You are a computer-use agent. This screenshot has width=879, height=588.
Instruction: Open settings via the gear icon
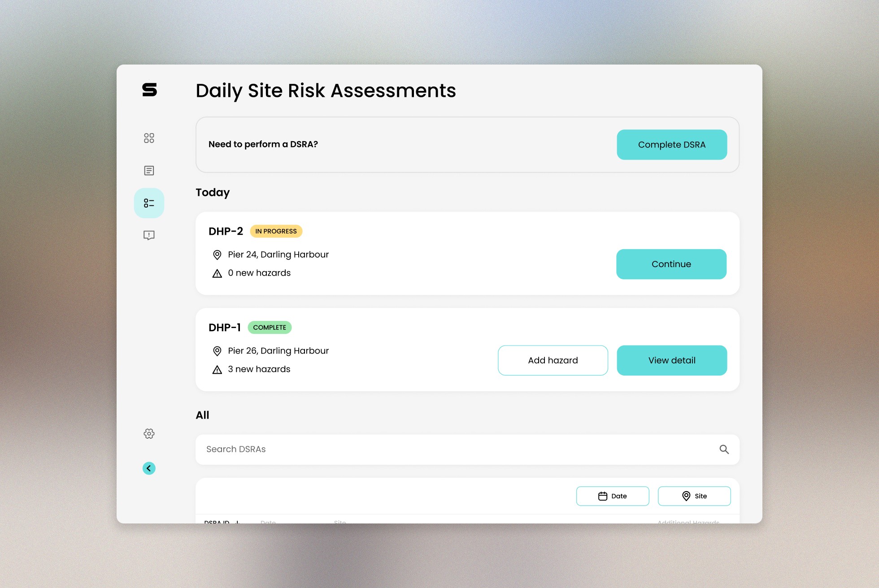pos(149,433)
